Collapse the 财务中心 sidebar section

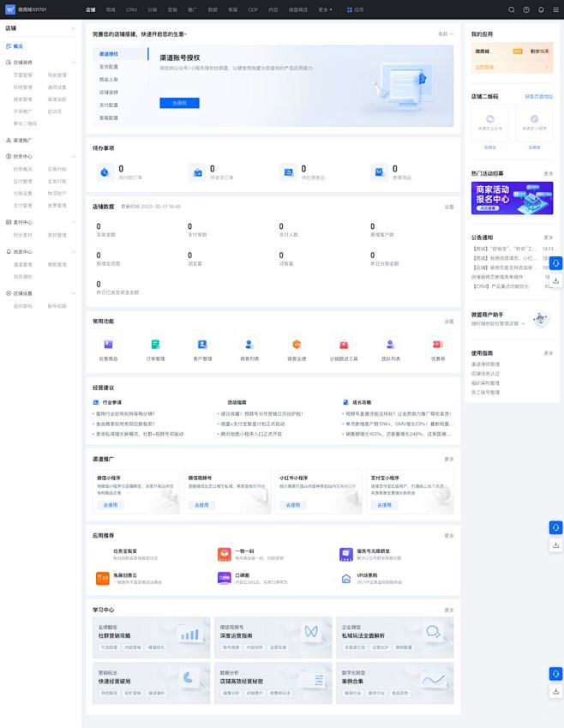pyautogui.click(x=74, y=156)
